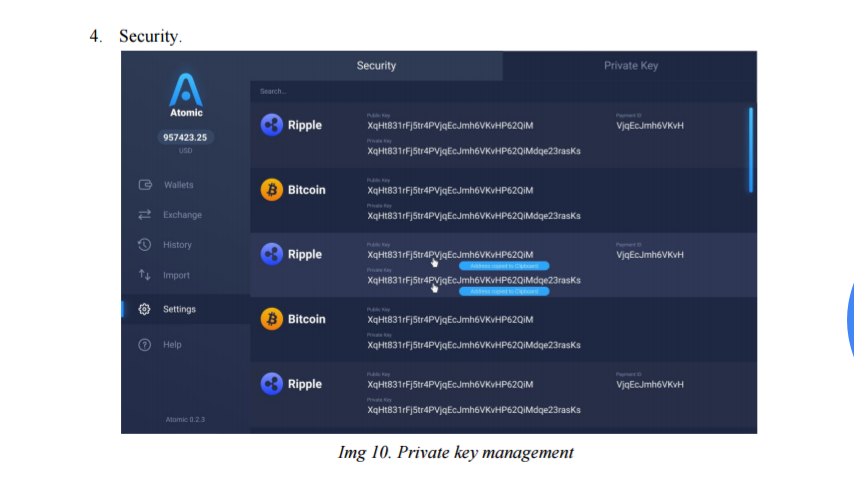The height and width of the screenshot is (480, 854).
Task: Switch to the Private Key tab
Action: pyautogui.click(x=630, y=66)
